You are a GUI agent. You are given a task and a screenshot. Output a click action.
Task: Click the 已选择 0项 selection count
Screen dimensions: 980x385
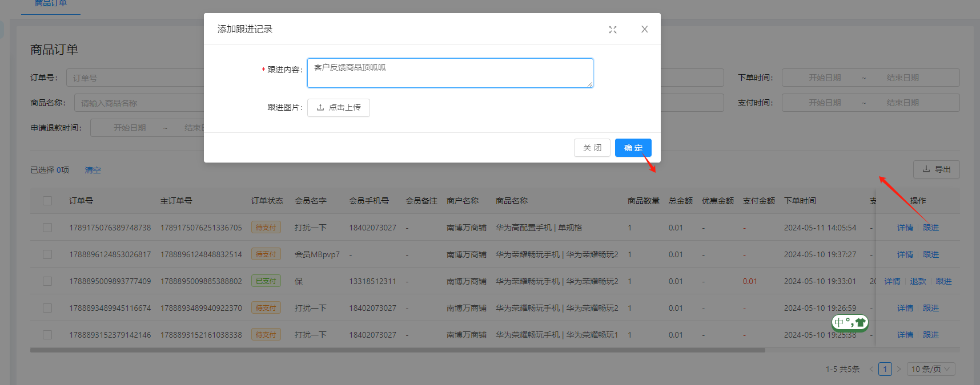click(50, 170)
